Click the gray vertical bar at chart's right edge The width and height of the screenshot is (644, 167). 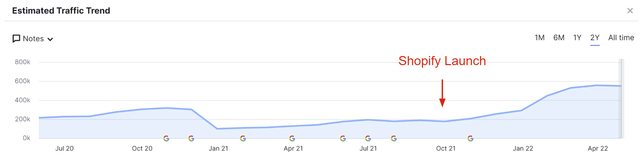pyautogui.click(x=621, y=99)
